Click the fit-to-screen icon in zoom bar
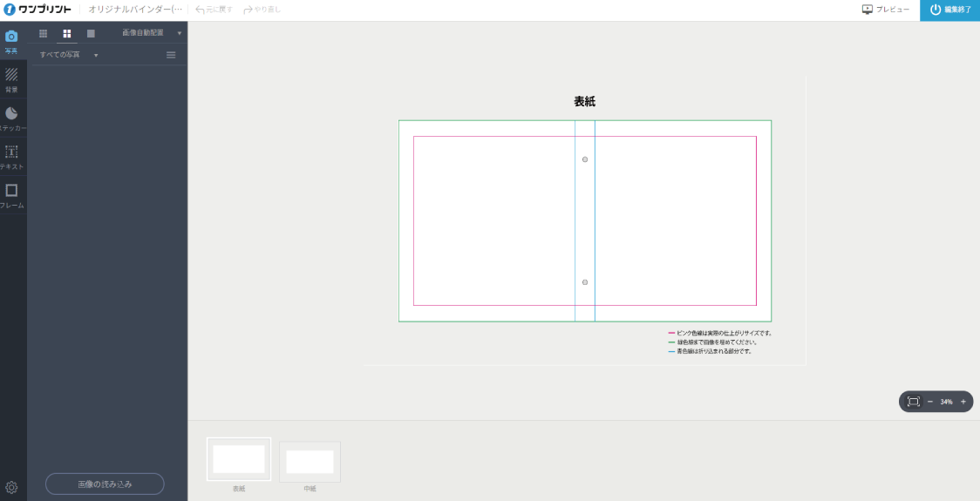980x501 pixels. tap(913, 402)
